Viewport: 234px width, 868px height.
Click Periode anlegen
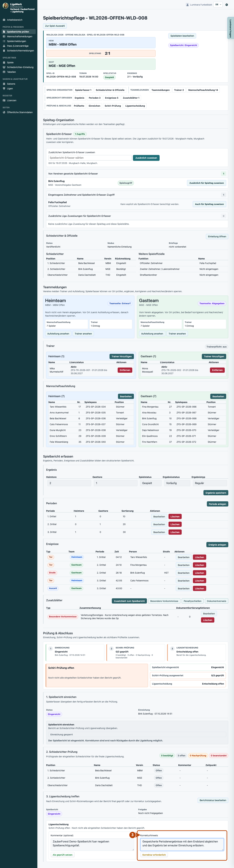pos(218,504)
